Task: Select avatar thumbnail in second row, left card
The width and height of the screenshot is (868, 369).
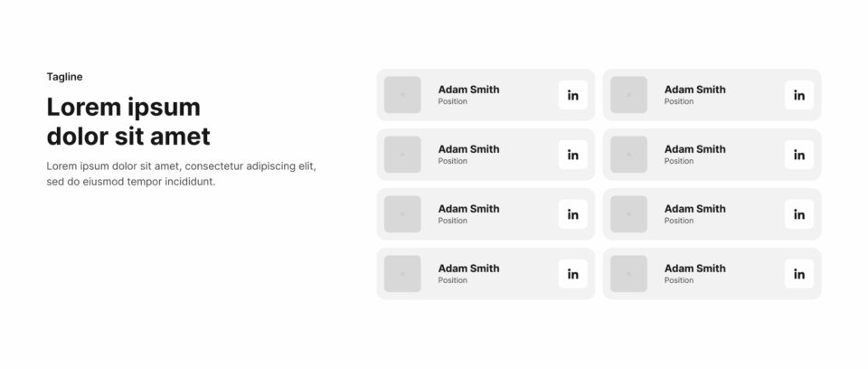Action: pos(402,155)
